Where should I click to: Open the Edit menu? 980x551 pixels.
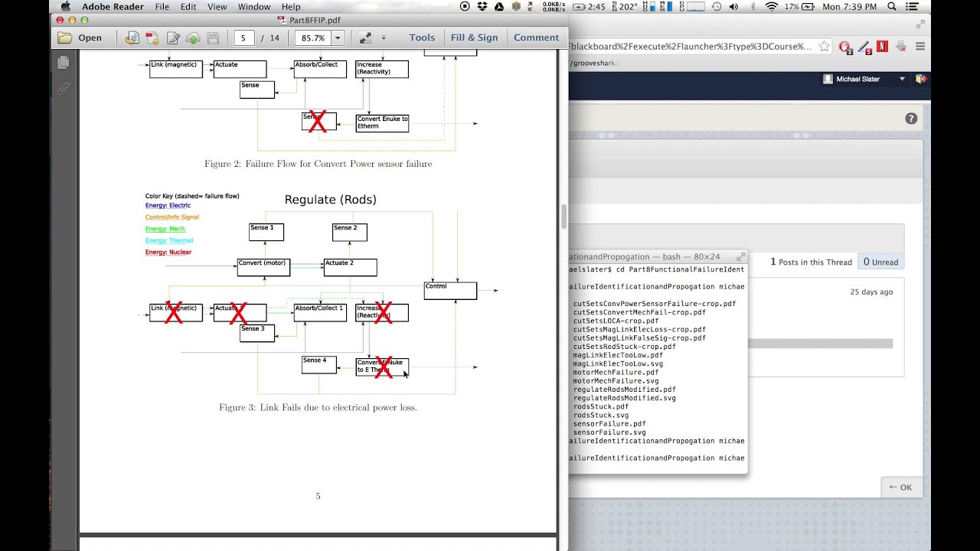[x=188, y=7]
